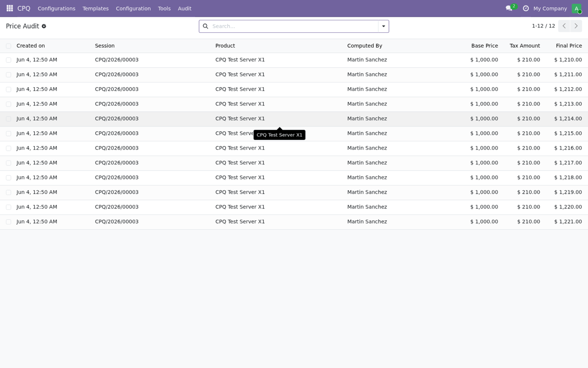Screen dimensions: 588x368
Task: Tick checkbox for row with $ 1,215.00
Action: pyautogui.click(x=8, y=133)
